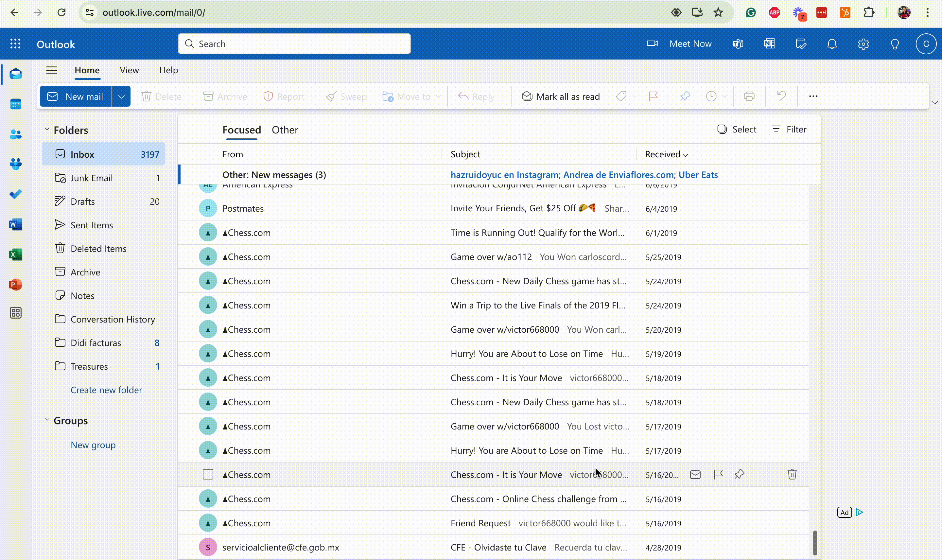
Task: Open My Day icon in header
Action: 800,44
